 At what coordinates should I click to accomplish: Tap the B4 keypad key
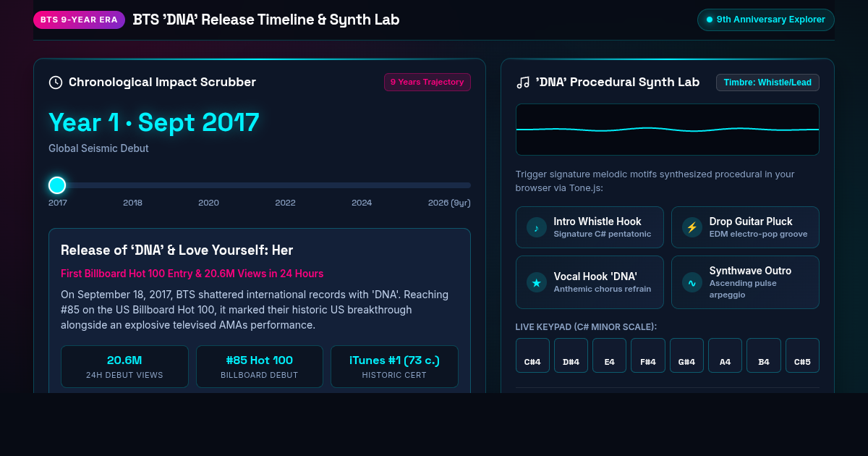coord(764,355)
